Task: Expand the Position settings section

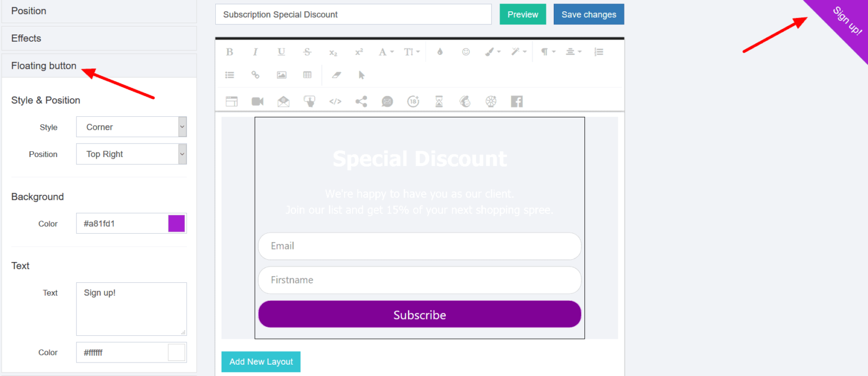Action: [99, 11]
